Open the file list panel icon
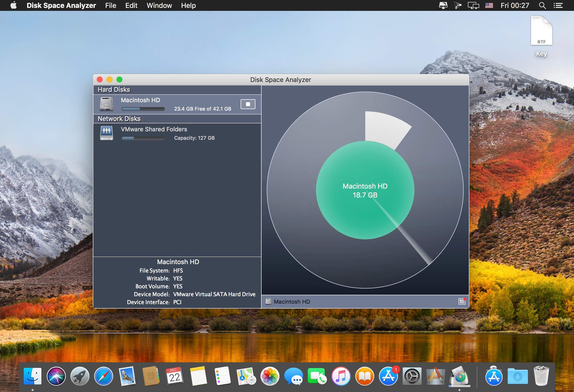574x392 pixels. tap(462, 301)
